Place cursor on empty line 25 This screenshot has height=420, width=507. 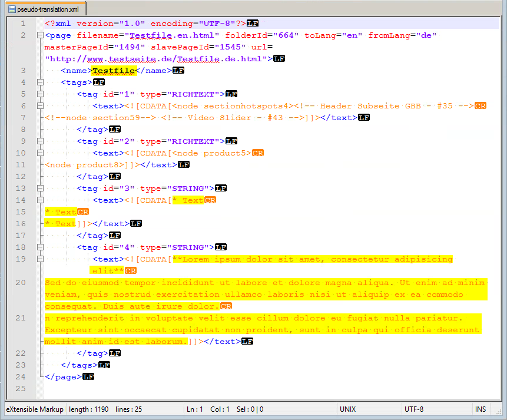[x=177, y=389]
